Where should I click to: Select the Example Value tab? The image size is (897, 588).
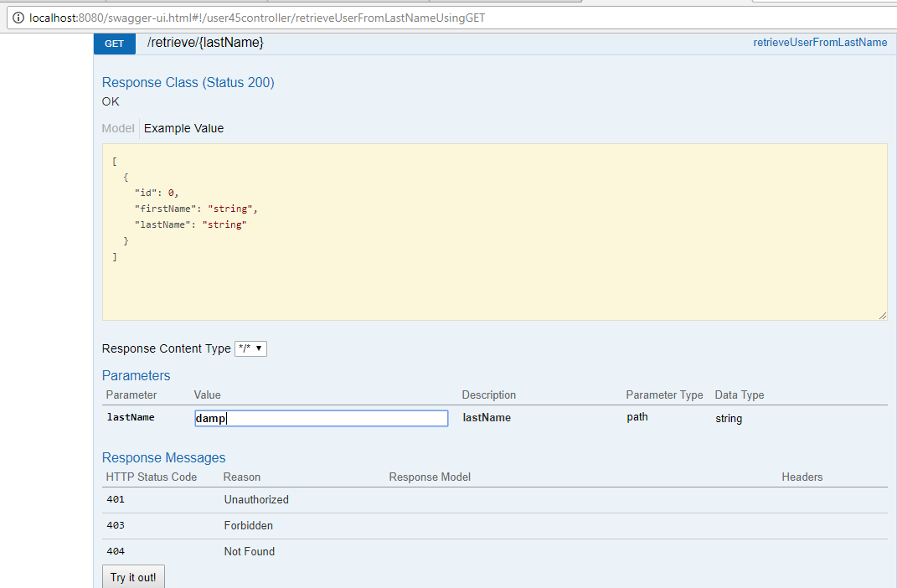pos(183,128)
